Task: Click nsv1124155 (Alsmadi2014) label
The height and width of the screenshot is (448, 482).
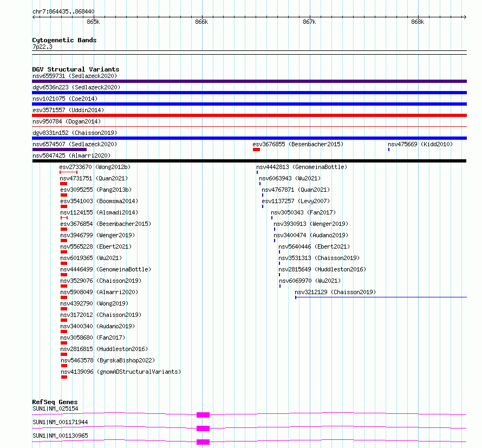Action: [x=99, y=212]
